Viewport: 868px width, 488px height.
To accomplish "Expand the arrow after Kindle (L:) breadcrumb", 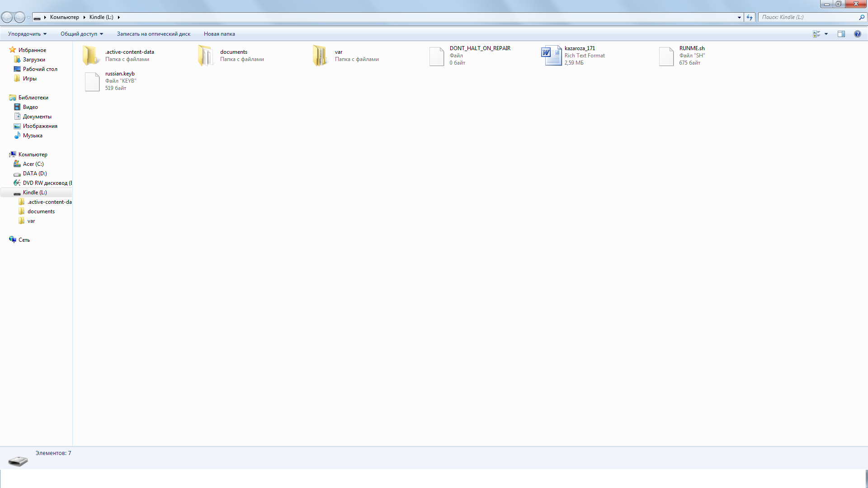I will [118, 17].
